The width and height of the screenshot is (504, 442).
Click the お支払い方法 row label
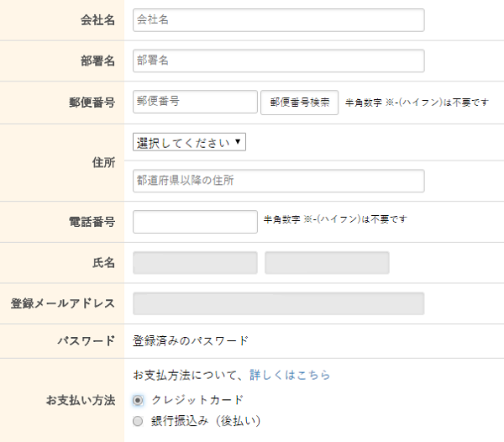coord(81,400)
